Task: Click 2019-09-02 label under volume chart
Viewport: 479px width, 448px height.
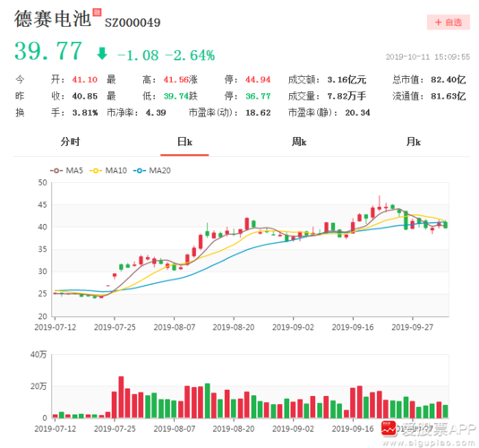Action: tap(293, 428)
